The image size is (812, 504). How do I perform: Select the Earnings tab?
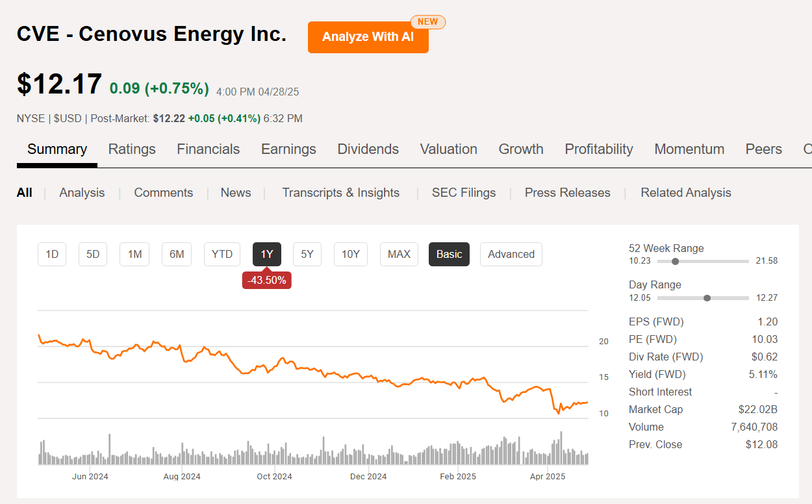coord(288,149)
